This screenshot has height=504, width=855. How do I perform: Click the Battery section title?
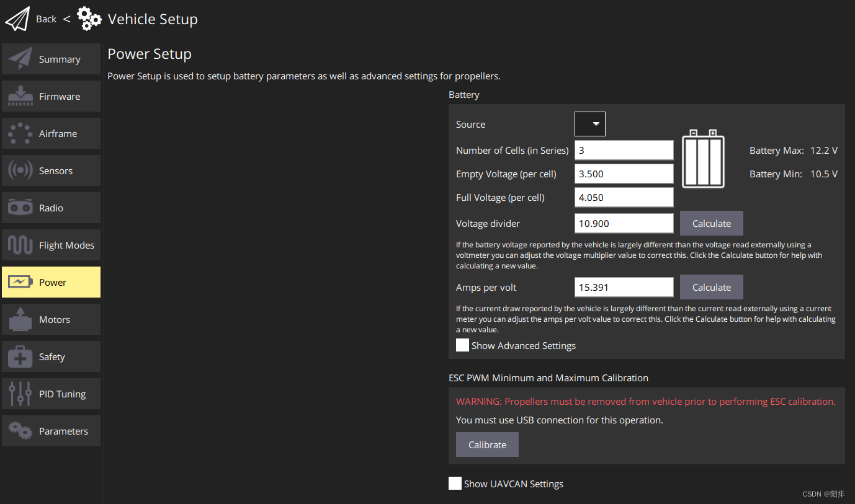click(x=464, y=95)
